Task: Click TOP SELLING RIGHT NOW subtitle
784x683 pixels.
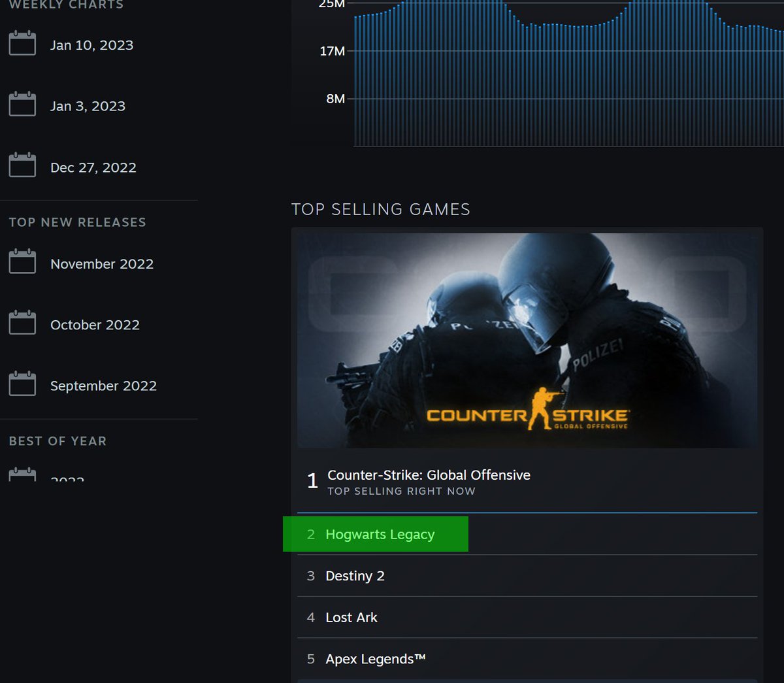Action: (x=401, y=491)
